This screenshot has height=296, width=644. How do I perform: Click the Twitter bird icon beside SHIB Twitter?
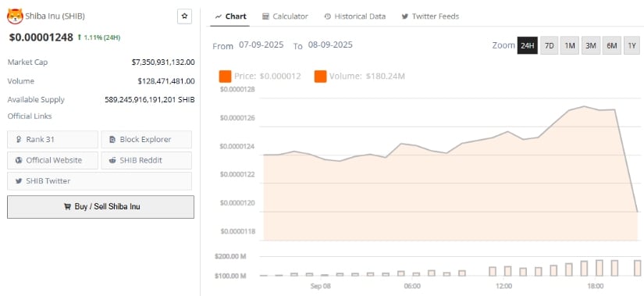19,181
